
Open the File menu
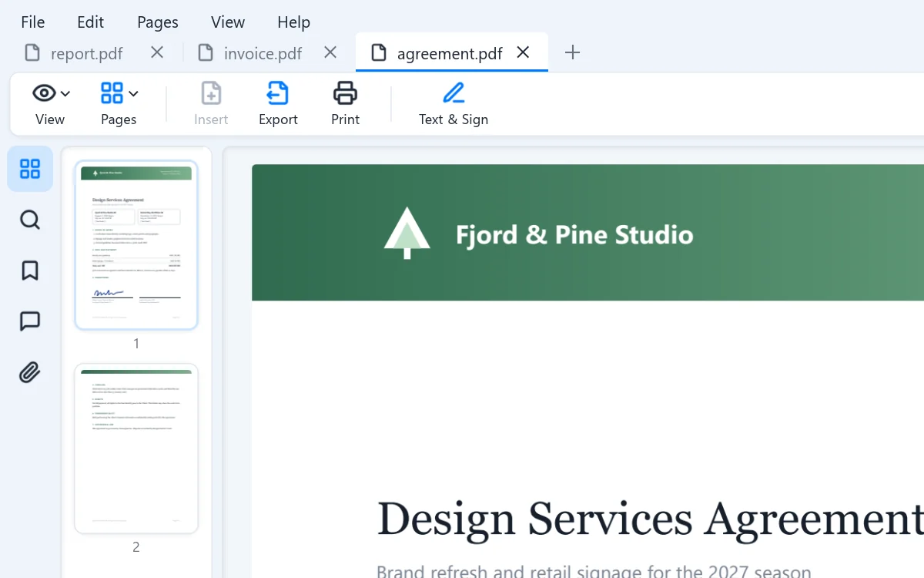click(33, 22)
